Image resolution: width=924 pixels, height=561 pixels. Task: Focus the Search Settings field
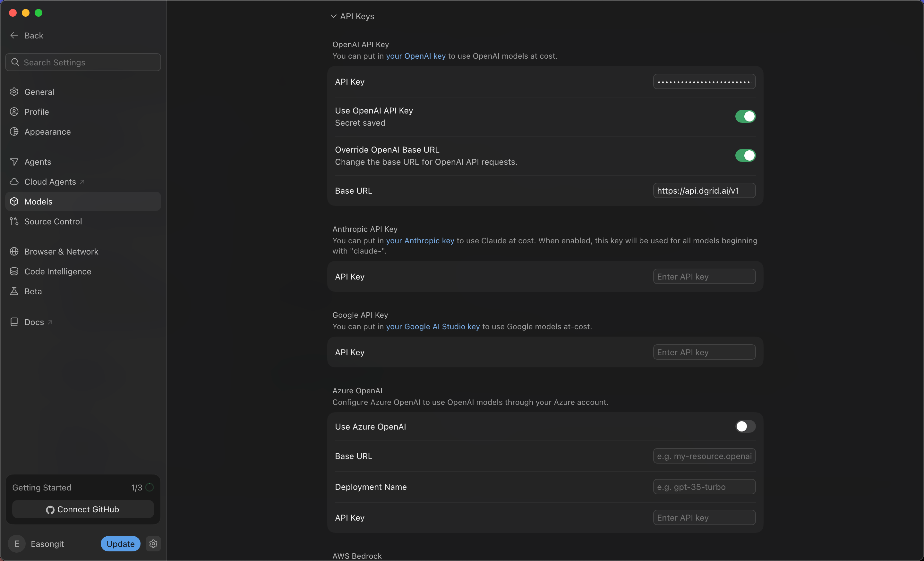(83, 62)
